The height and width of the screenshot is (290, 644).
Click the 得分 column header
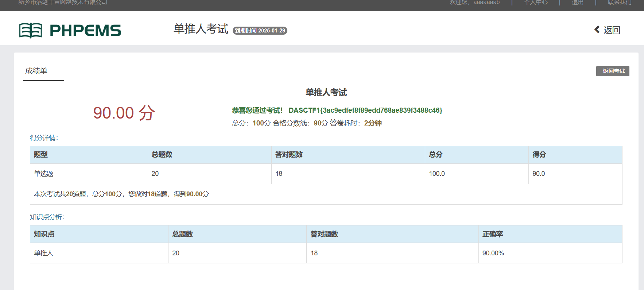pos(539,155)
